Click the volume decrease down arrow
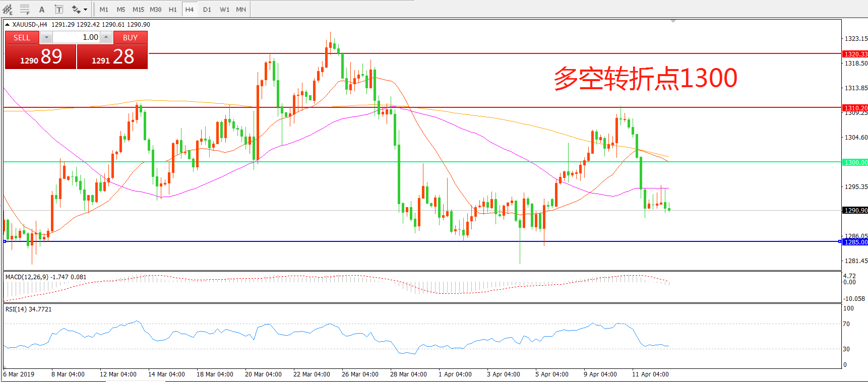This screenshot has height=382, width=868. pyautogui.click(x=46, y=37)
